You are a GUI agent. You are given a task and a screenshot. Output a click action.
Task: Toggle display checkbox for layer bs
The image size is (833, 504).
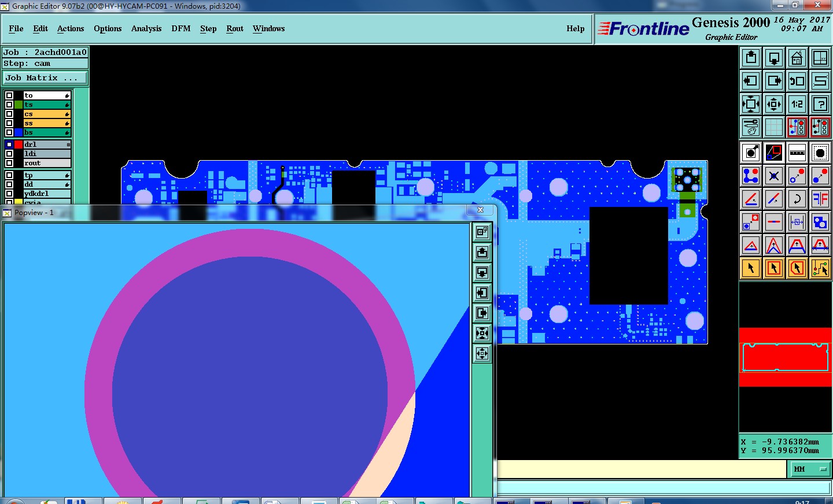tap(9, 132)
